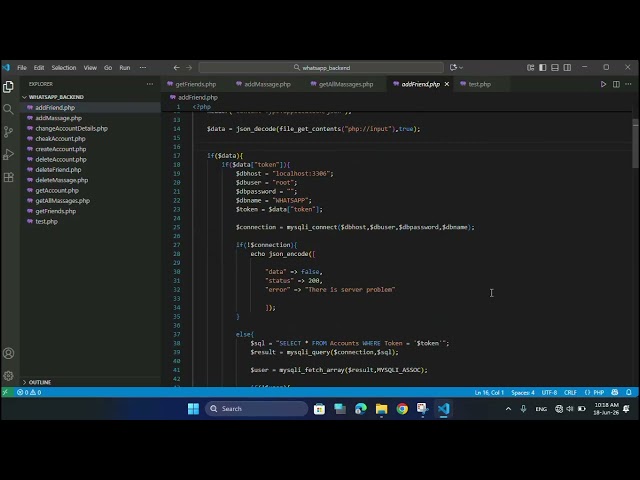The image size is (640, 480).
Task: Open the Edit menu
Action: point(39,68)
